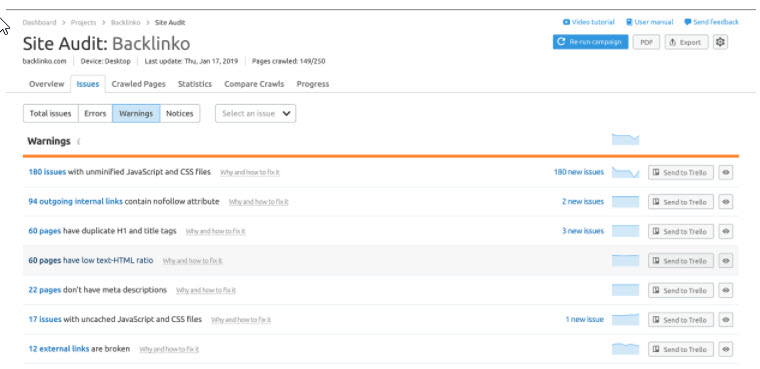760x369 pixels.
Task: Open 17 issues with uncached files
Action: pos(45,320)
